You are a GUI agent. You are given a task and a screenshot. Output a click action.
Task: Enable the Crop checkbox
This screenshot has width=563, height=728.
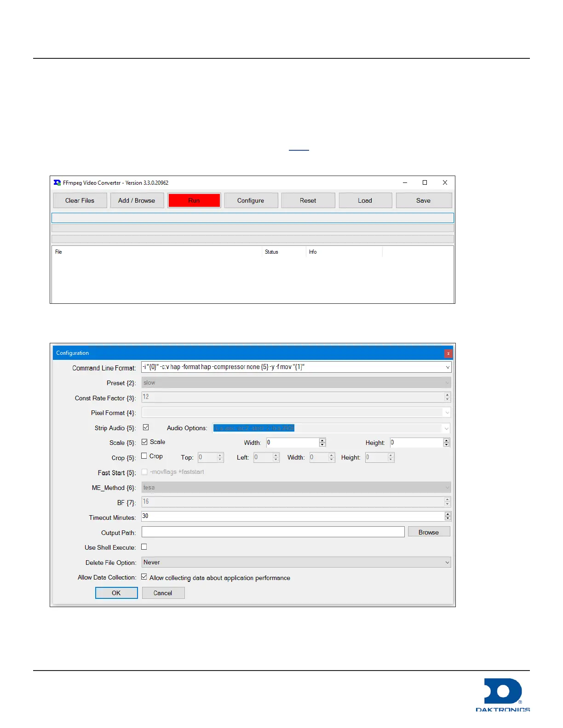tap(144, 456)
